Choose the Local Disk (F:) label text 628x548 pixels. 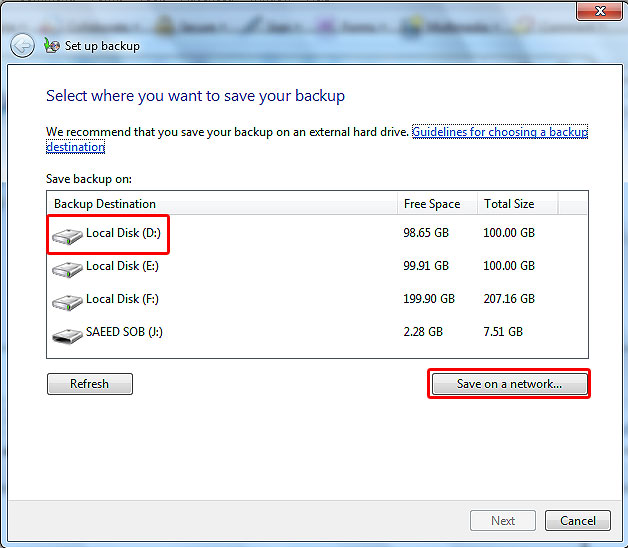coord(122,299)
